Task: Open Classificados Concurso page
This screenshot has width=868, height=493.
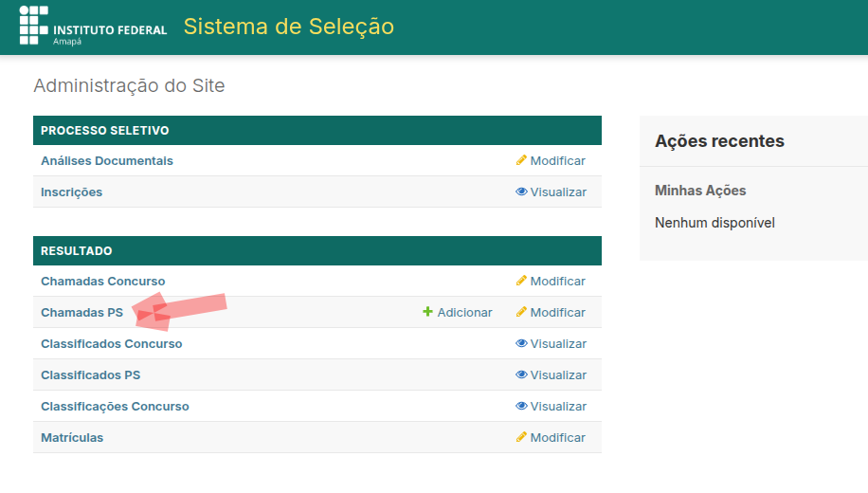Action: click(x=111, y=344)
